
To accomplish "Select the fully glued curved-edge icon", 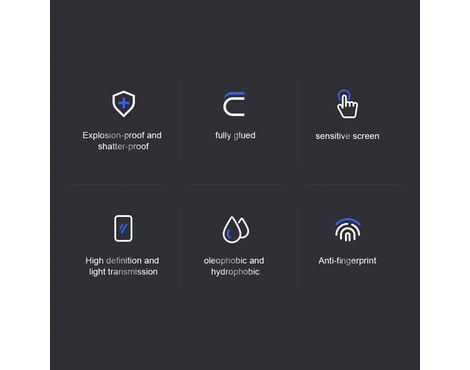I will click(x=234, y=104).
